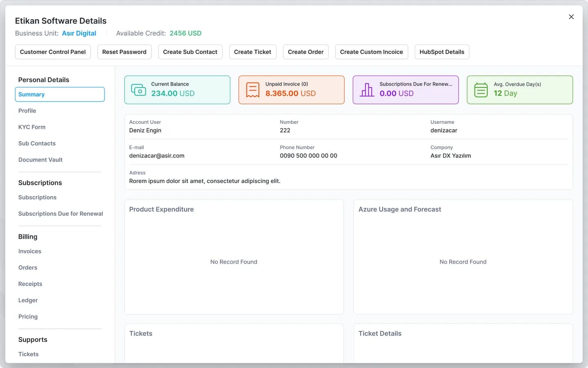Click the Current Balance money icon
Viewport: 588px width, 368px height.
138,90
